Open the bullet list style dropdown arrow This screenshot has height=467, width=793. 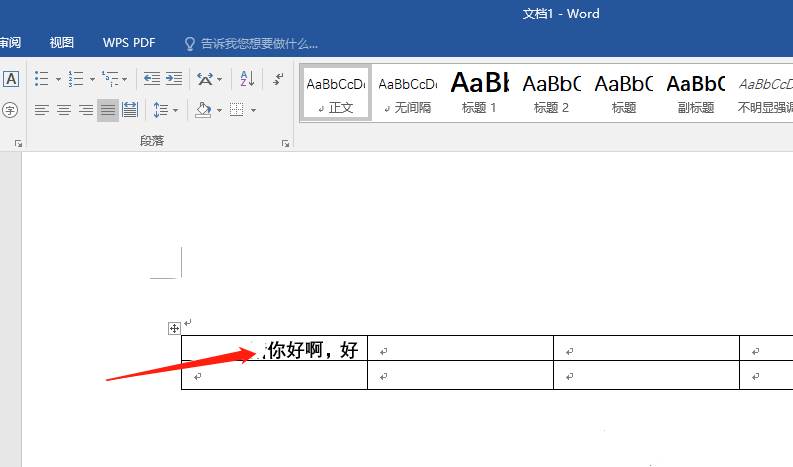[x=58, y=79]
